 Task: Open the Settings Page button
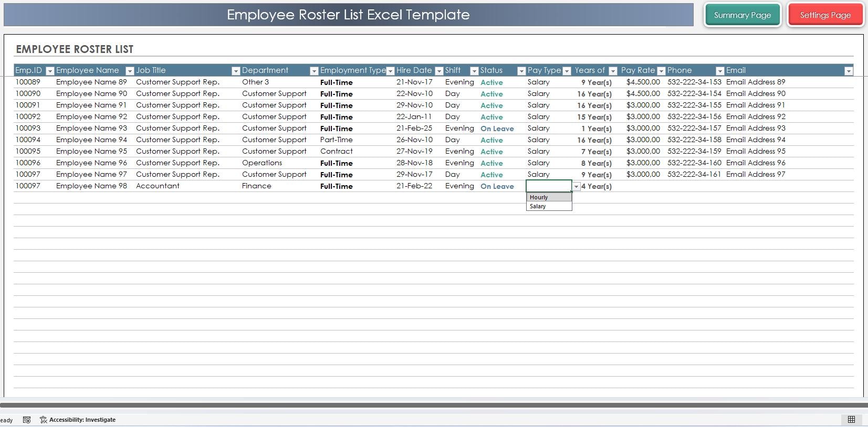[825, 15]
